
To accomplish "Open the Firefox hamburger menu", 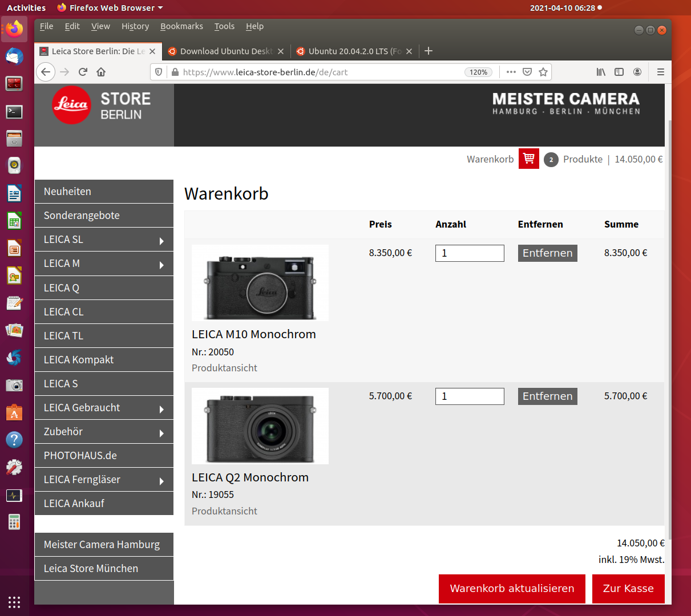I will (x=660, y=72).
